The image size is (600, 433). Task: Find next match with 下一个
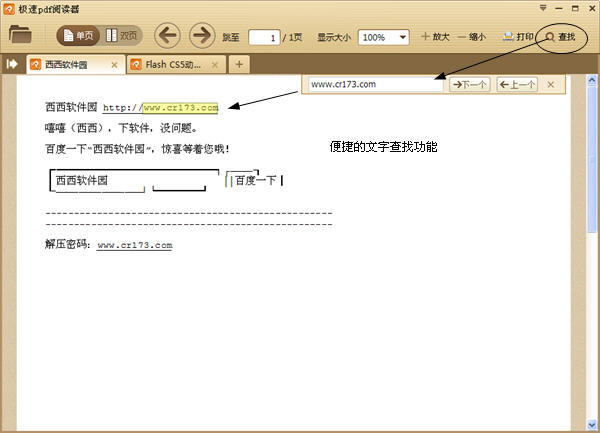(470, 85)
